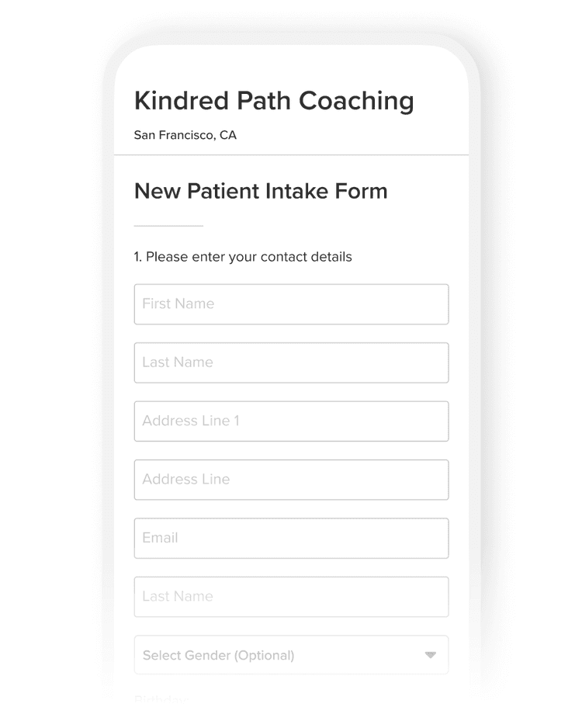The image size is (582, 728).
Task: Click the Select Gender placeholder text
Action: [217, 655]
